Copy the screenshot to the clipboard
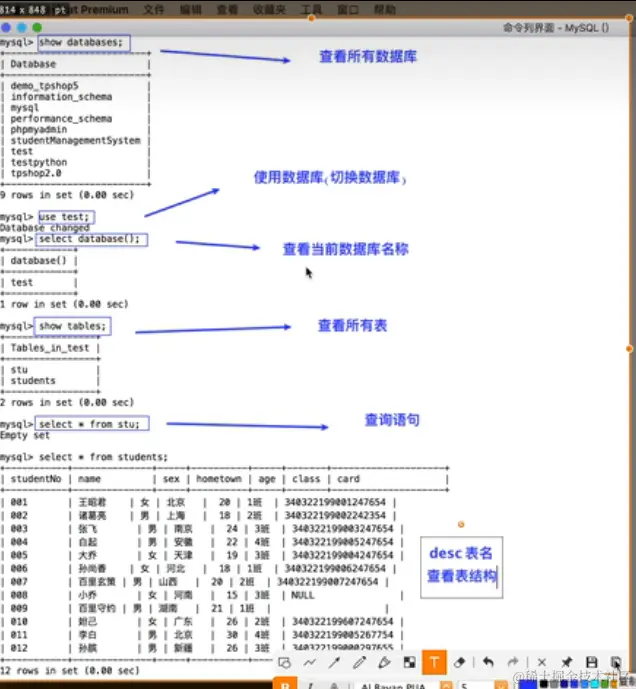 [x=616, y=662]
